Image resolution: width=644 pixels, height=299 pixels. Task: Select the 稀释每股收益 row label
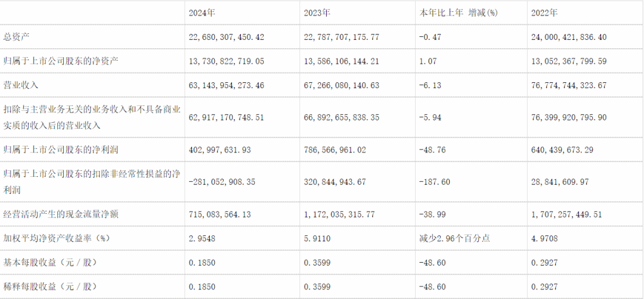coord(51,286)
